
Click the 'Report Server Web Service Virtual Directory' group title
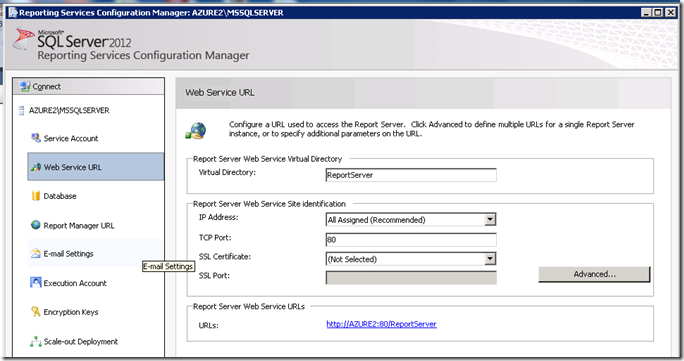pos(267,159)
